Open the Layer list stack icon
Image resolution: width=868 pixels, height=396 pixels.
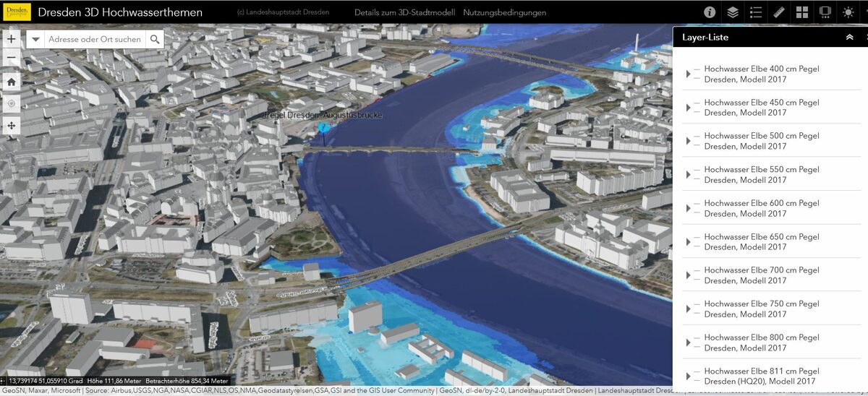point(733,12)
